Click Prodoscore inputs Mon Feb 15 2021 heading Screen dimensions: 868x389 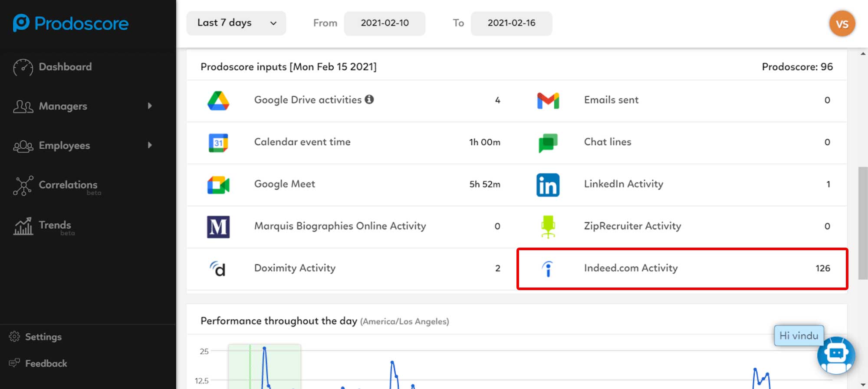tap(289, 67)
